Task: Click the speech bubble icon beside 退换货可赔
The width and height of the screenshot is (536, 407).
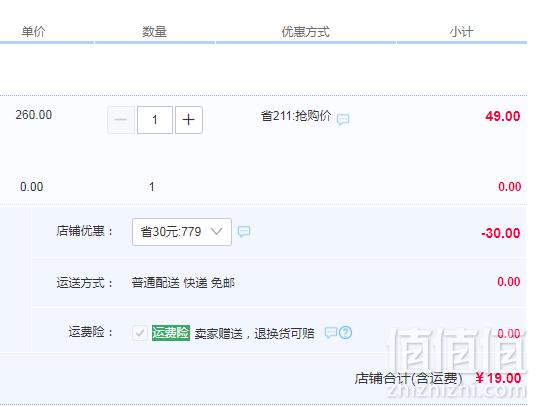Action: (331, 333)
